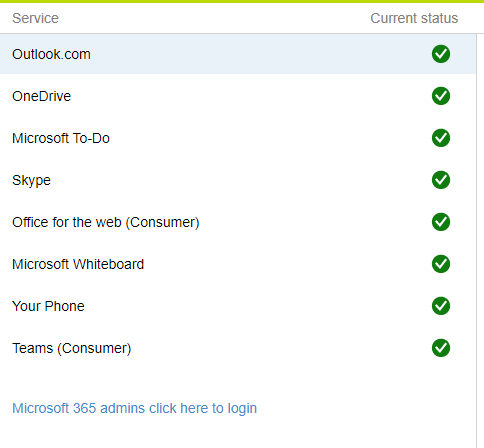484x448 pixels.
Task: Select the Microsoft To-Do service name
Action: (61, 138)
